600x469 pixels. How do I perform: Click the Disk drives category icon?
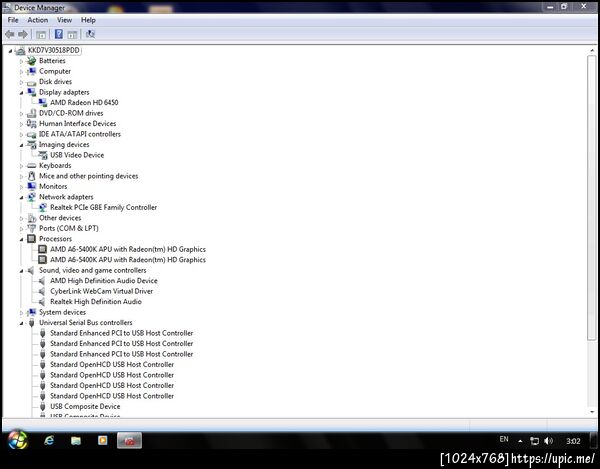[32, 82]
